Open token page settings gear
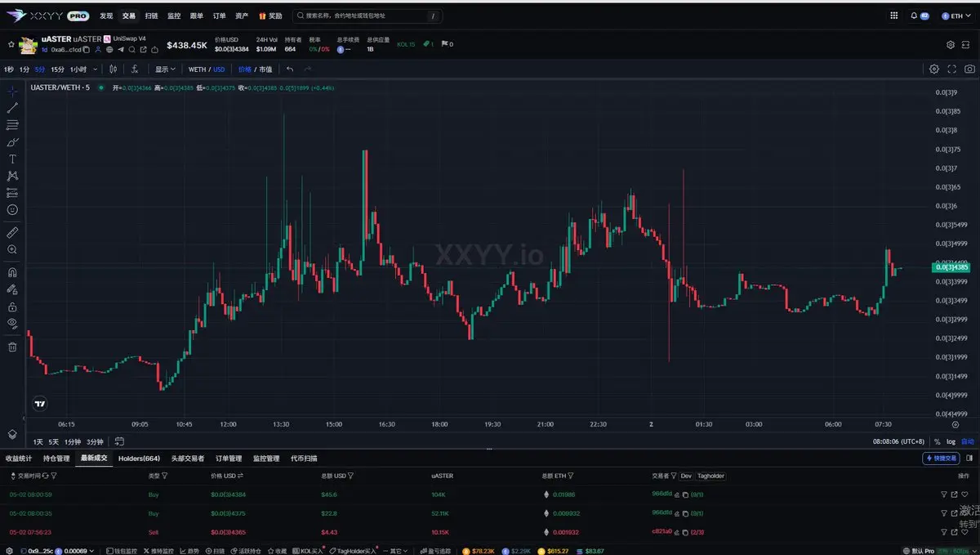The height and width of the screenshot is (555, 980). click(951, 44)
